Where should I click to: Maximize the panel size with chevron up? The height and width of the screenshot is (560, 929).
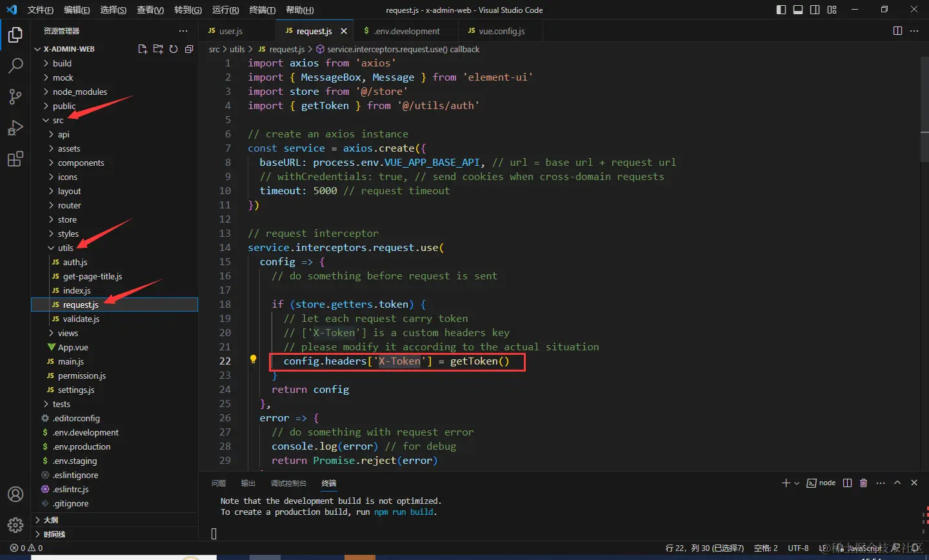pyautogui.click(x=897, y=483)
